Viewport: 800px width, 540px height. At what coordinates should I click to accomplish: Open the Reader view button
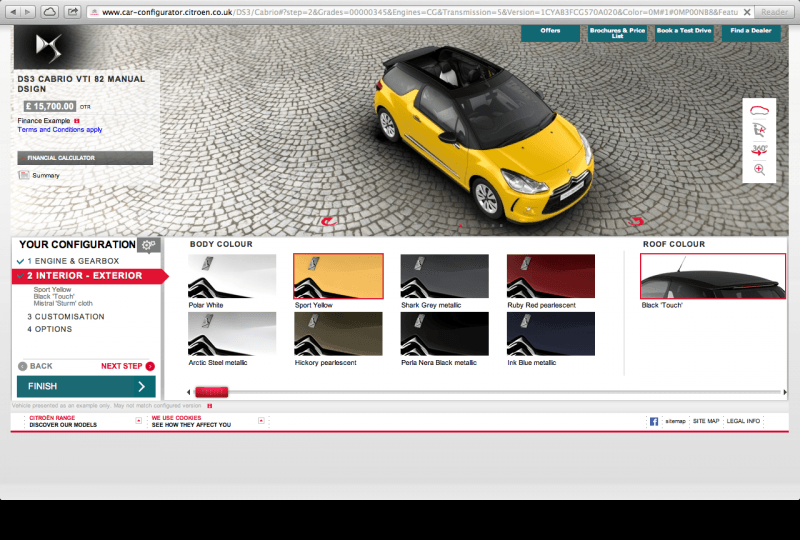pos(774,12)
